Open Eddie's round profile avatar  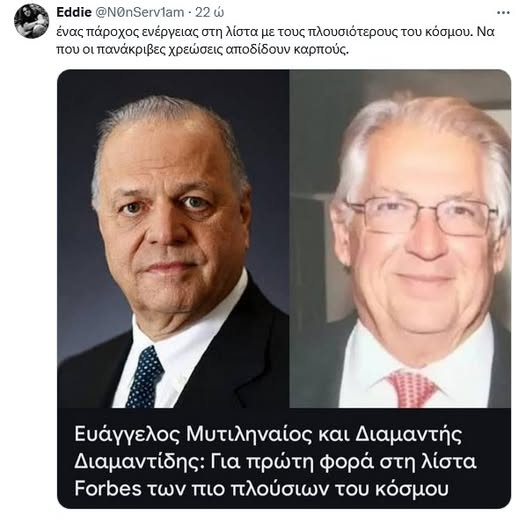(31, 21)
